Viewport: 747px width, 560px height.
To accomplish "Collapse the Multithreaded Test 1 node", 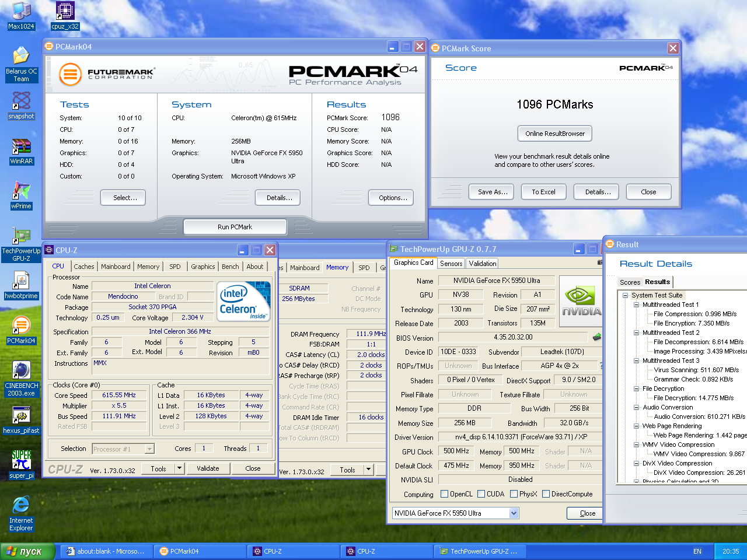I will click(x=636, y=304).
